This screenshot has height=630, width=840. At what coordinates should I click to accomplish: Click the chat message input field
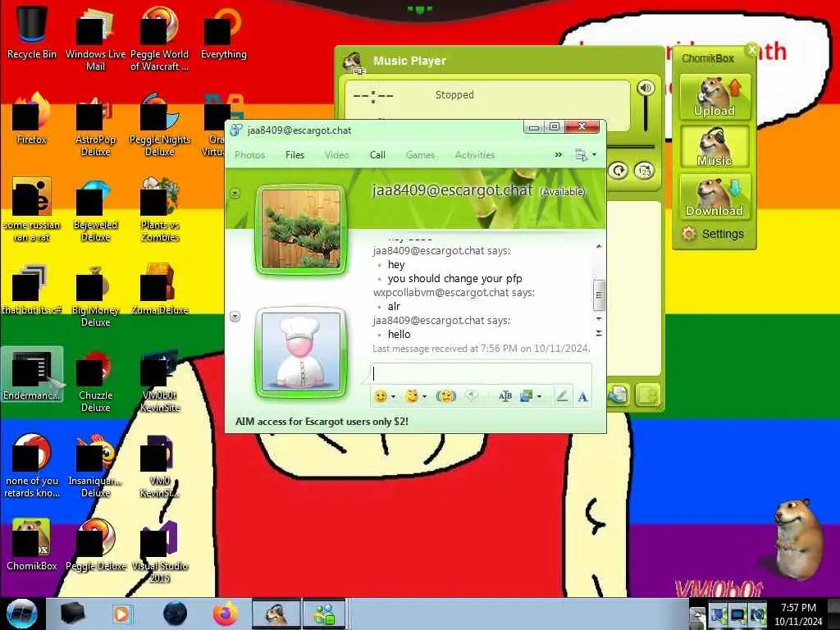click(481, 373)
